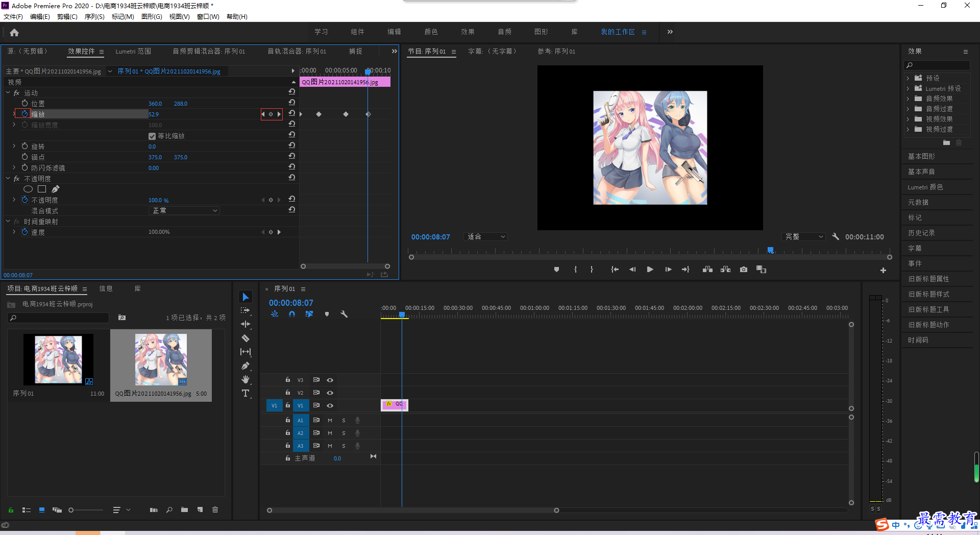
Task: Collapse the Opacity effect section
Action: [x=8, y=178]
